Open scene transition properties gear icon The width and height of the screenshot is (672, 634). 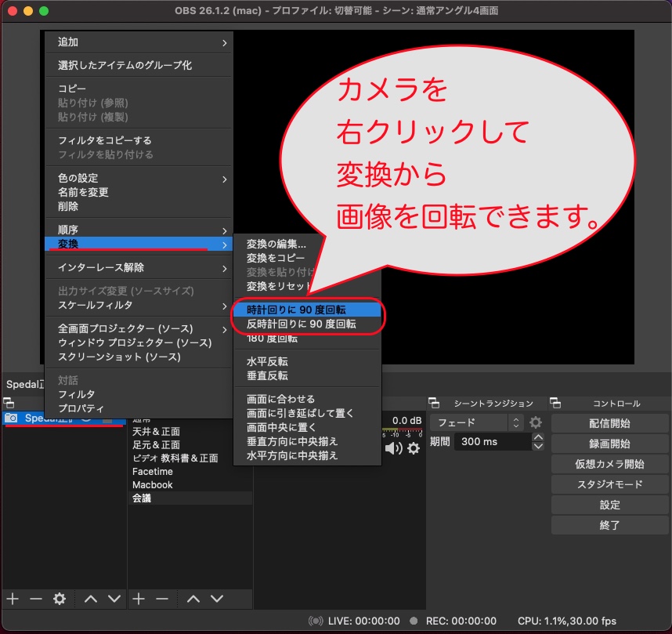click(x=535, y=423)
